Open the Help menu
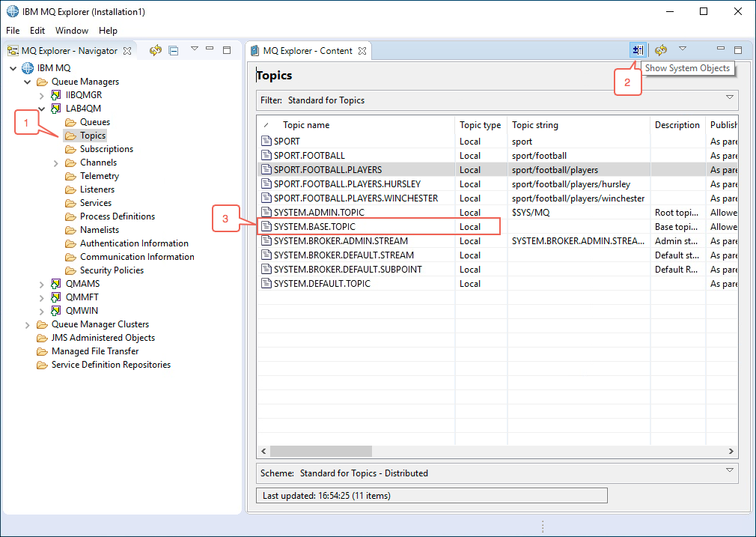 point(108,31)
